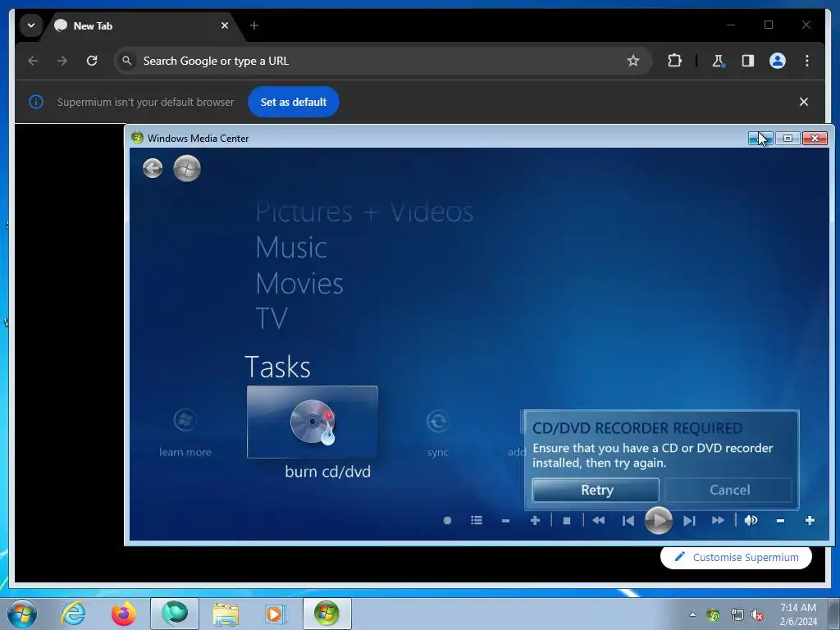Skip to previous track button
This screenshot has width=840, height=630.
click(x=628, y=520)
